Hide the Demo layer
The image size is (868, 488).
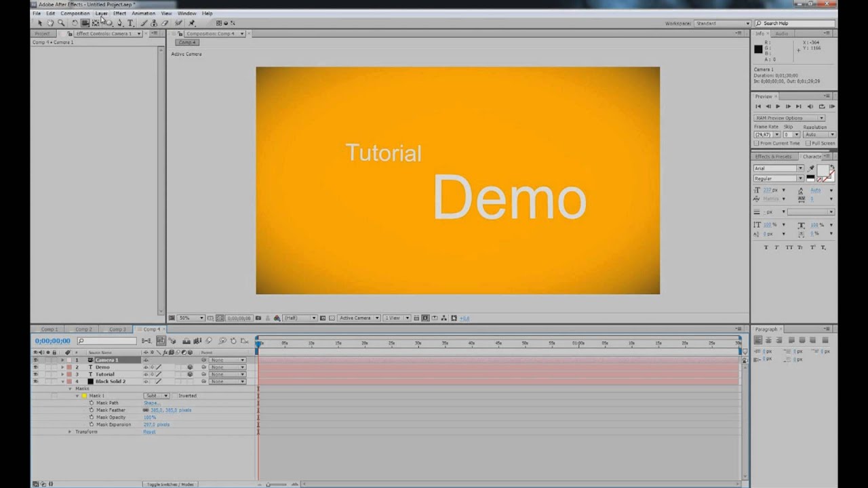point(35,367)
